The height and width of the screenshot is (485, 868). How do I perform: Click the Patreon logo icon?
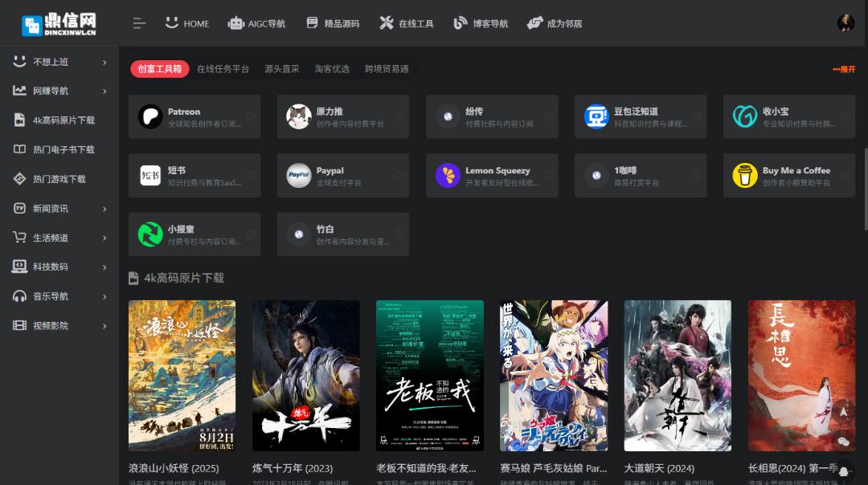pos(150,116)
